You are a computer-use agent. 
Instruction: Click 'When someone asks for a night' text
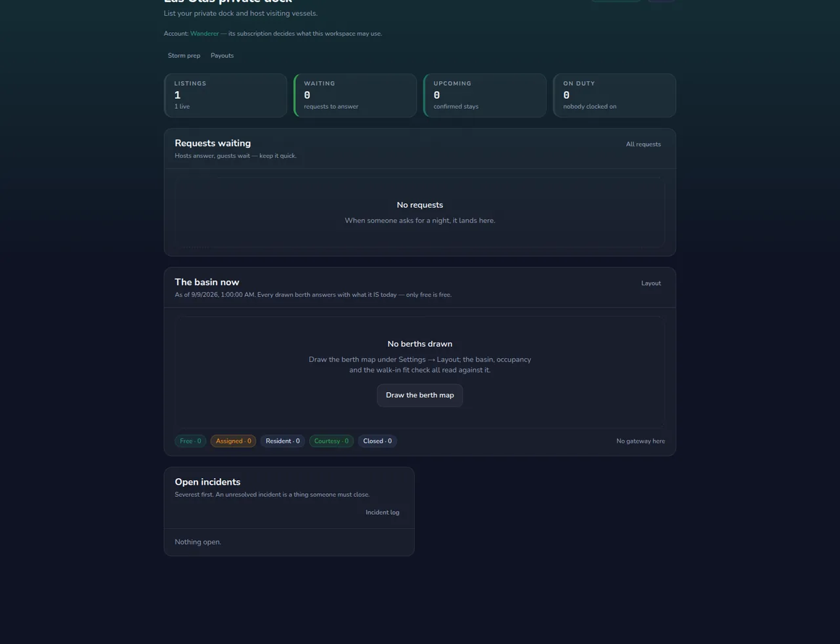coord(420,221)
